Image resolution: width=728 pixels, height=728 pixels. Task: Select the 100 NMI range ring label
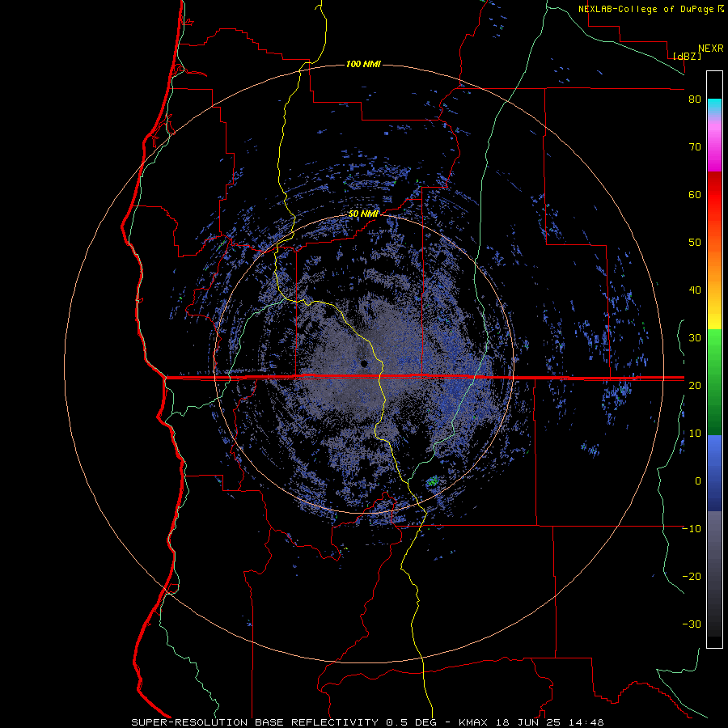click(363, 64)
